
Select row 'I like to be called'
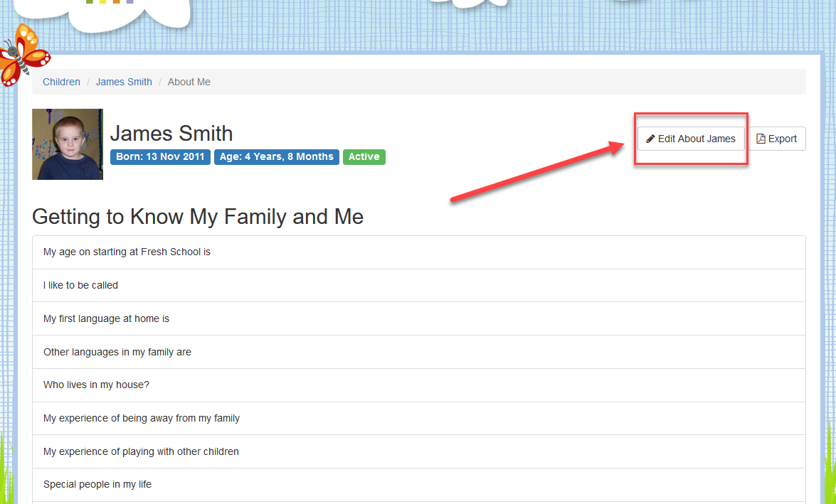tap(419, 286)
